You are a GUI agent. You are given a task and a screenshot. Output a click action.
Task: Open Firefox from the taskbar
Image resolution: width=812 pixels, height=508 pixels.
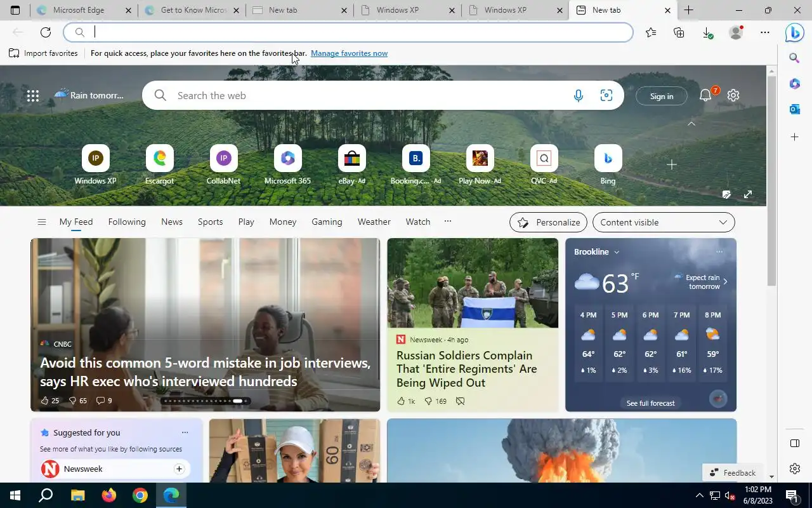click(x=109, y=495)
